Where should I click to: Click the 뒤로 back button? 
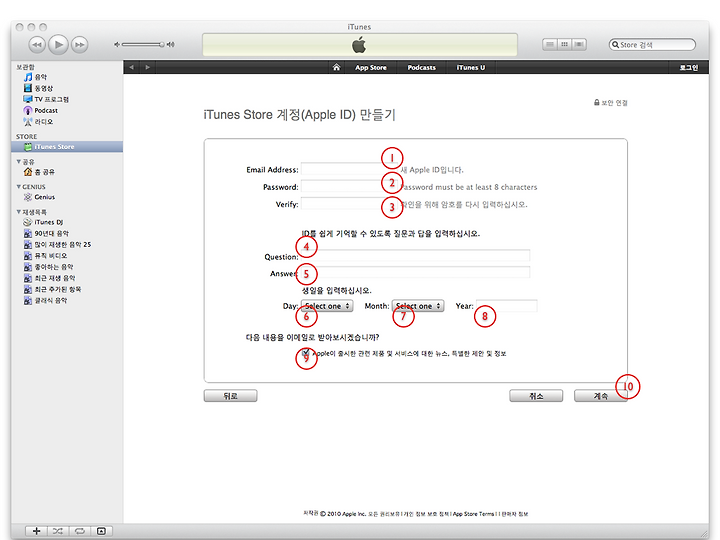pyautogui.click(x=231, y=396)
